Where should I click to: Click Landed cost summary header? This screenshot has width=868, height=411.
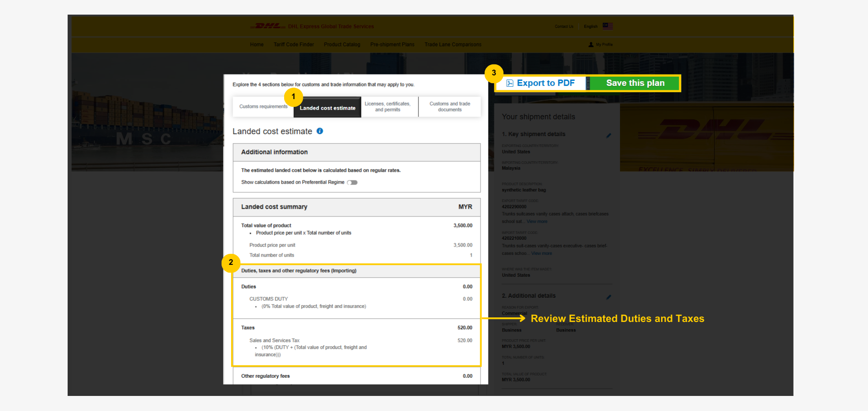click(357, 207)
